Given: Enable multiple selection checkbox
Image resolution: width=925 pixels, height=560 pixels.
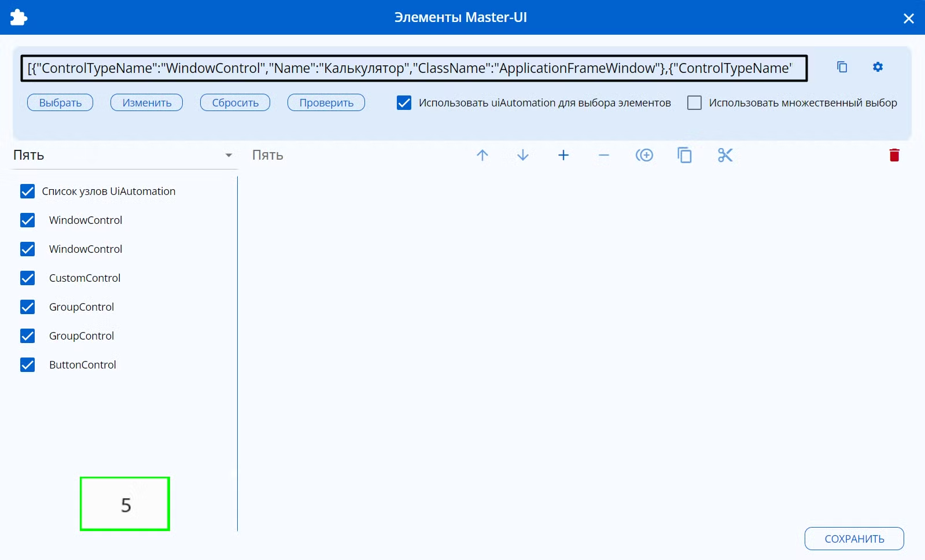Looking at the screenshot, I should [x=694, y=103].
